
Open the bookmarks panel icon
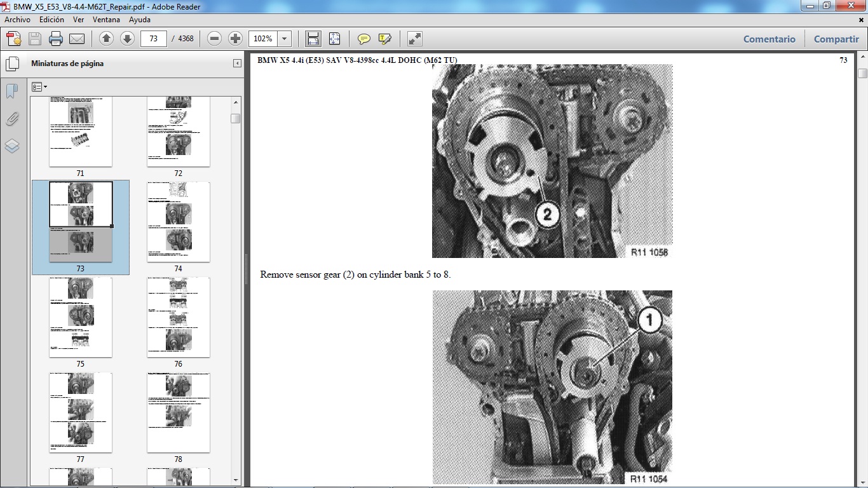coord(11,91)
